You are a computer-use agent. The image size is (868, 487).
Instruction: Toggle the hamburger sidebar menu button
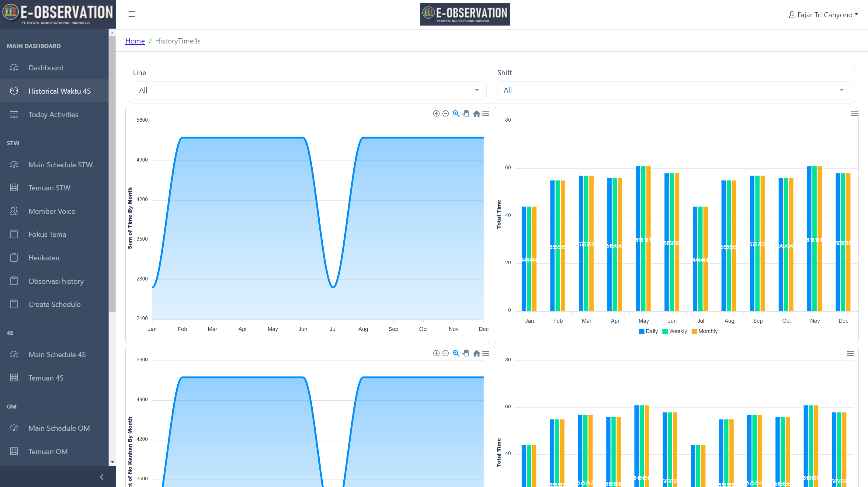(x=131, y=14)
